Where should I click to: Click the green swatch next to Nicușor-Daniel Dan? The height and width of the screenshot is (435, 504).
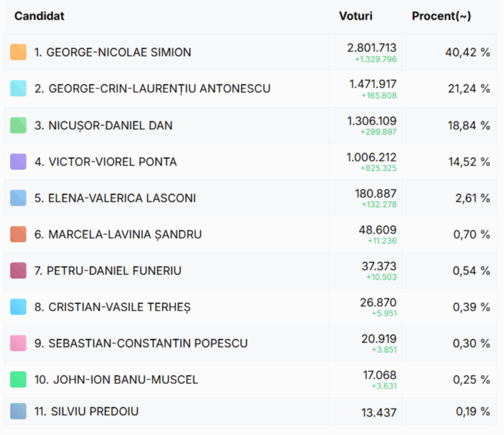click(x=18, y=125)
